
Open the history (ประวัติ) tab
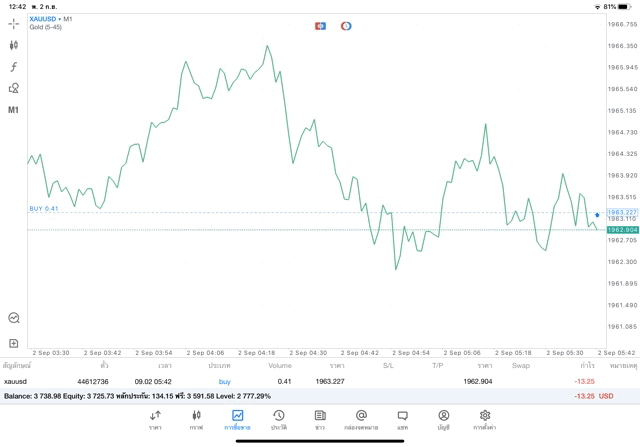click(x=279, y=419)
